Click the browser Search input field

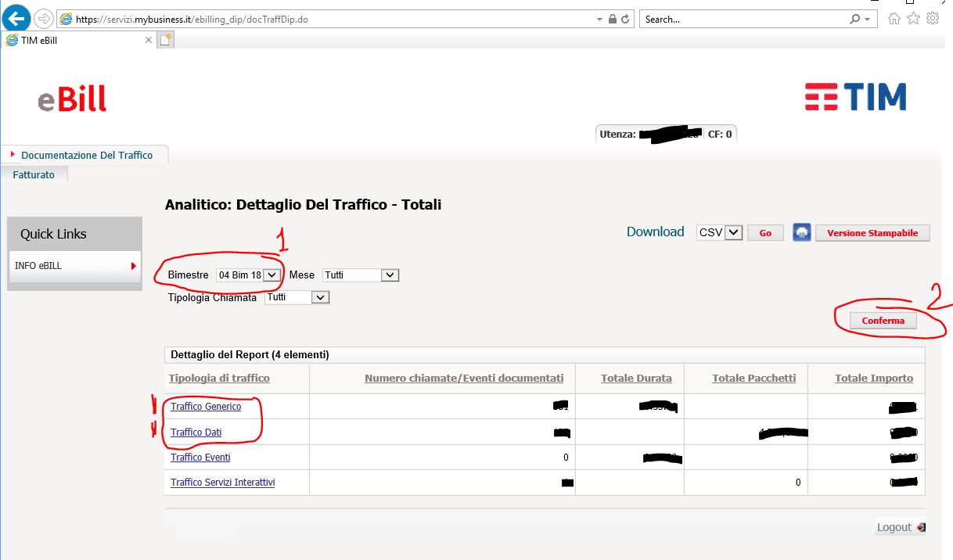coord(743,20)
